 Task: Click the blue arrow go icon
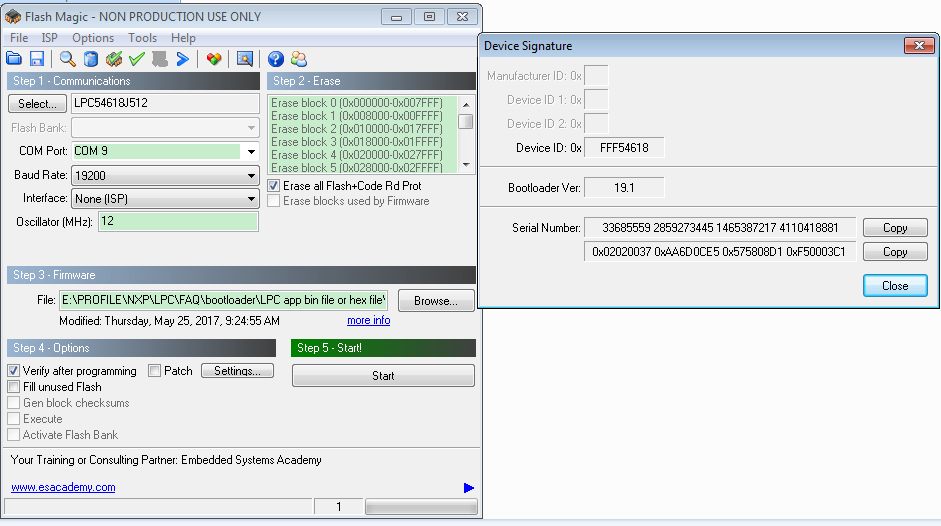point(182,59)
